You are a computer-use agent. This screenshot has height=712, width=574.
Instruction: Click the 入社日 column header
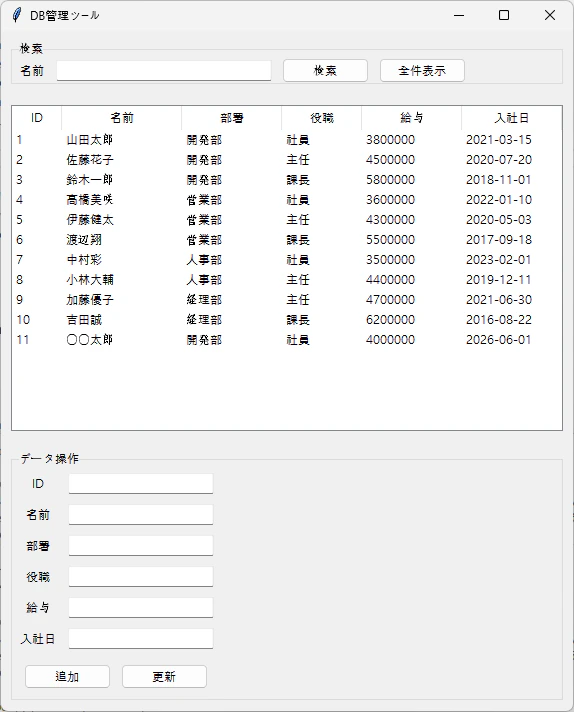511,118
